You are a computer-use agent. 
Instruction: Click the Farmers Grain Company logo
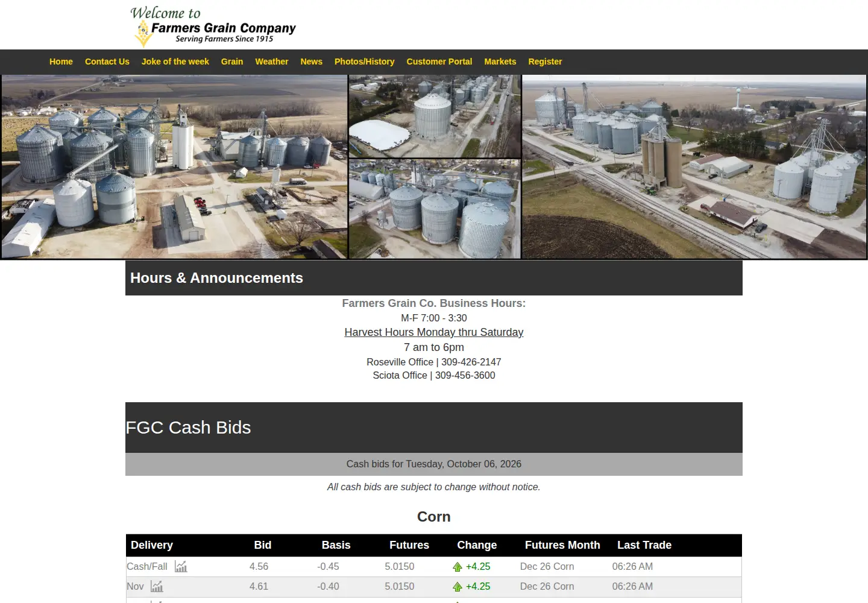click(x=213, y=26)
